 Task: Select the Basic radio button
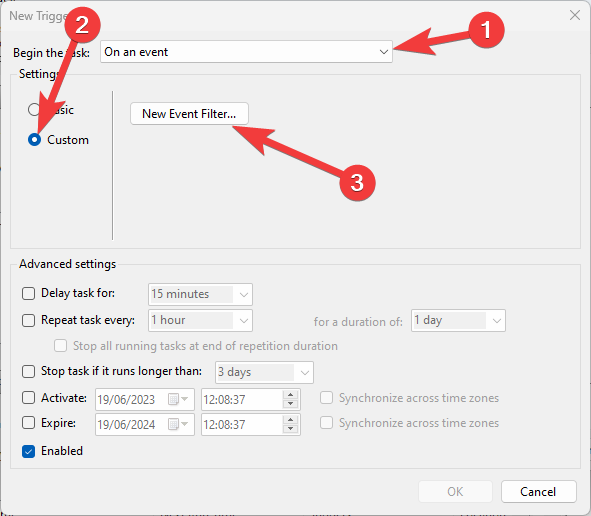coord(34,110)
